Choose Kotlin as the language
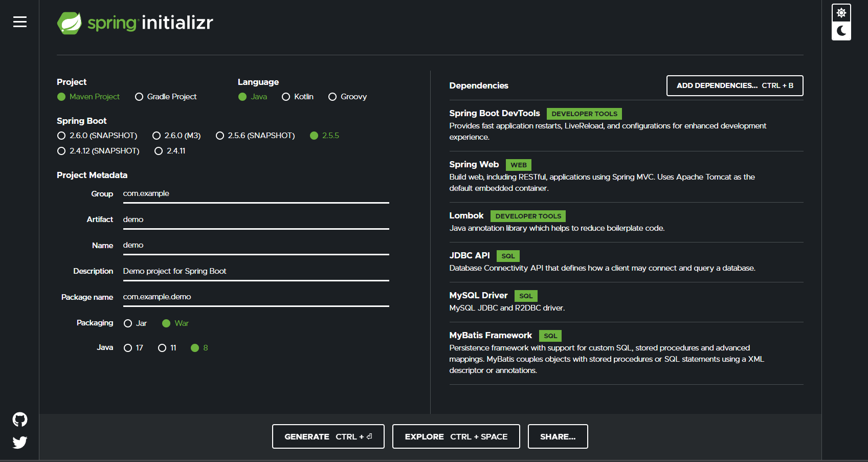 (x=298, y=97)
